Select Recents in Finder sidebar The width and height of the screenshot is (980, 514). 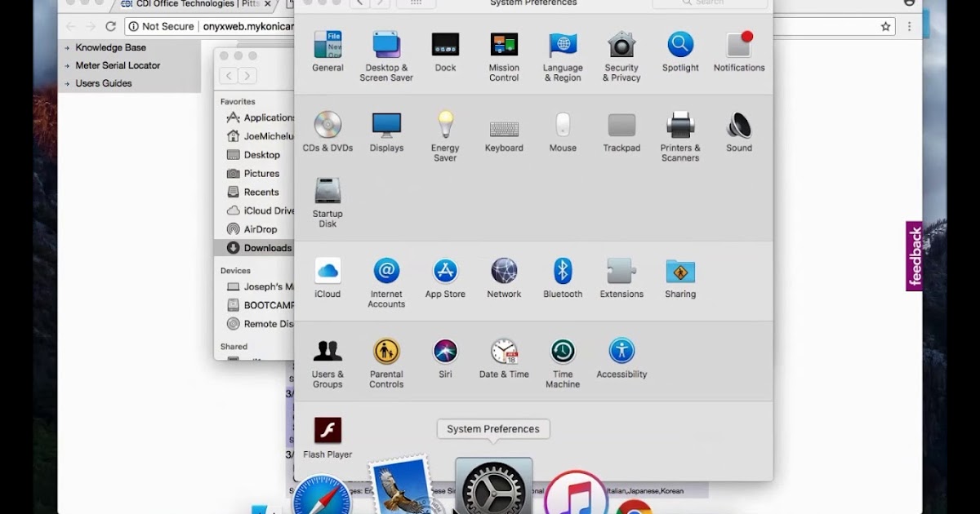(253, 193)
